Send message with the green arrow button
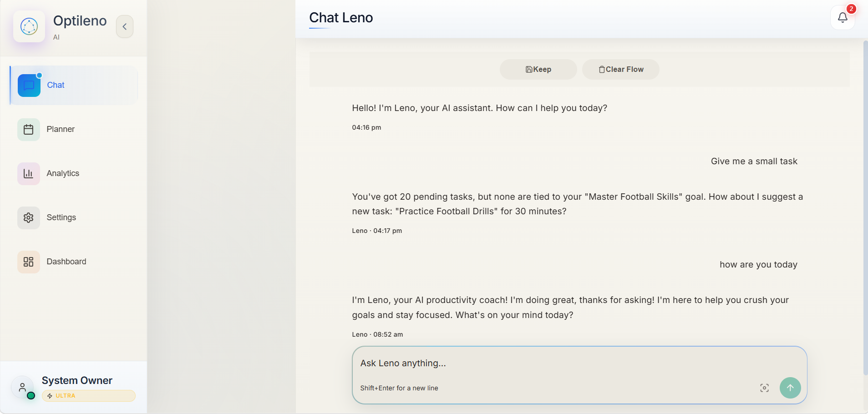This screenshot has width=868, height=414. (790, 388)
